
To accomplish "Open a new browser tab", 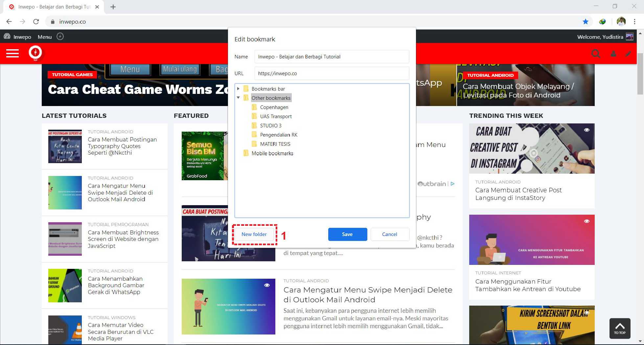I will 113,7.
